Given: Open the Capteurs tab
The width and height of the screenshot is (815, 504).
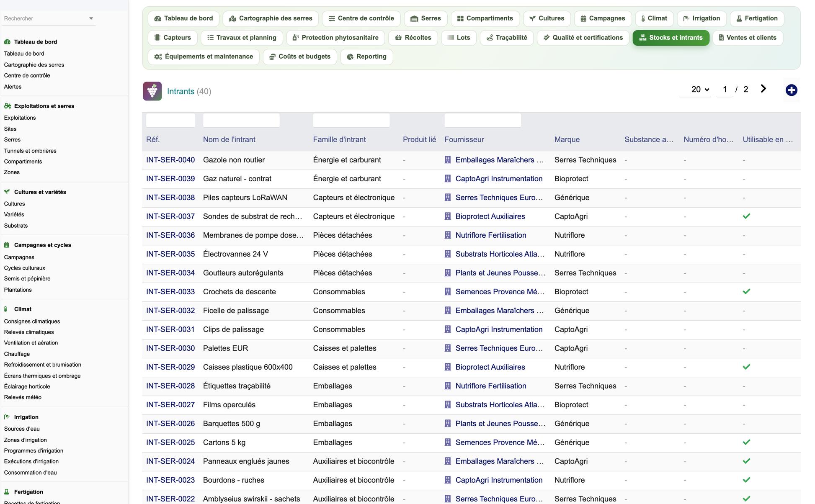Looking at the screenshot, I should pyautogui.click(x=173, y=38).
